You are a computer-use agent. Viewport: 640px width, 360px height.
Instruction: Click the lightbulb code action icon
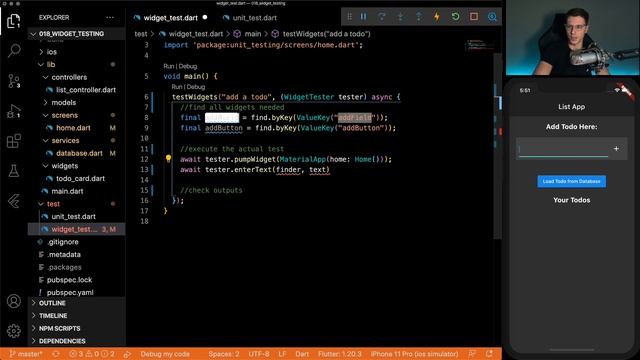pyautogui.click(x=168, y=159)
